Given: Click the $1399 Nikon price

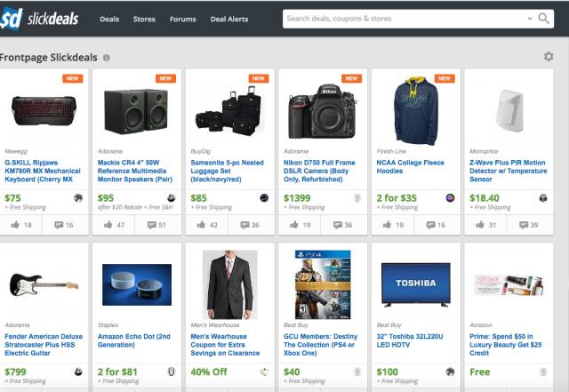Looking at the screenshot, I should coord(297,198).
